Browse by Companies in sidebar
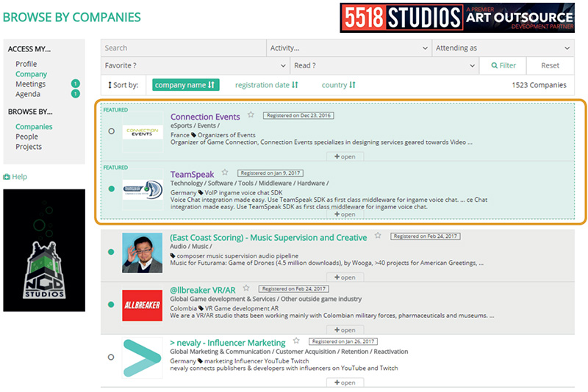This screenshot has width=588, height=392. tap(34, 126)
